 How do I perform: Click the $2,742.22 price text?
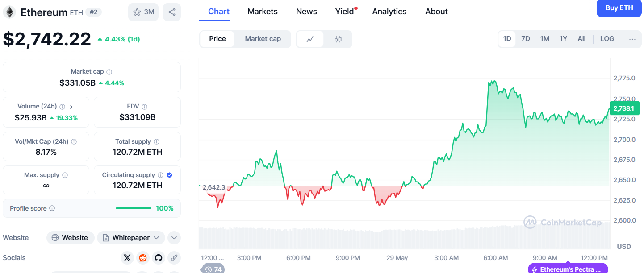47,39
